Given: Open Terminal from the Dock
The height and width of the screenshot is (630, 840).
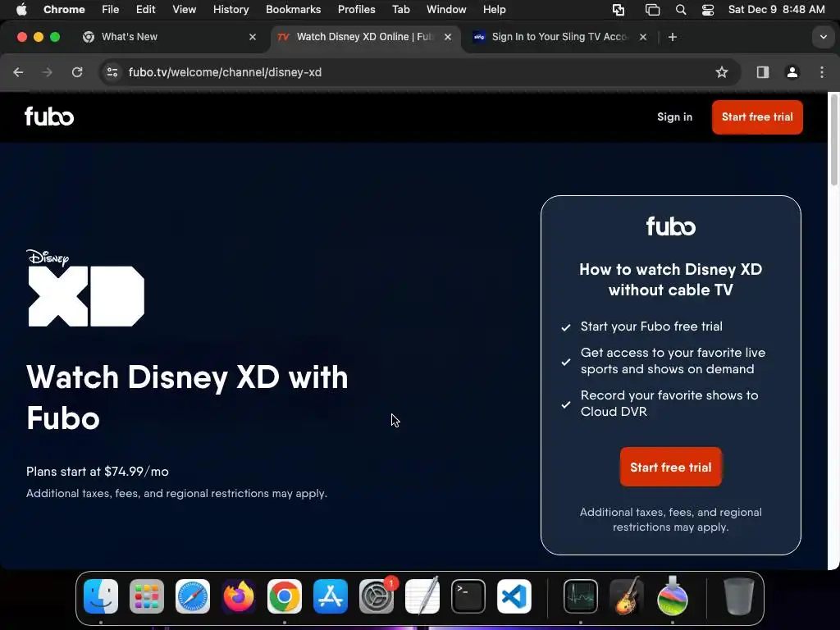Looking at the screenshot, I should coord(468,596).
